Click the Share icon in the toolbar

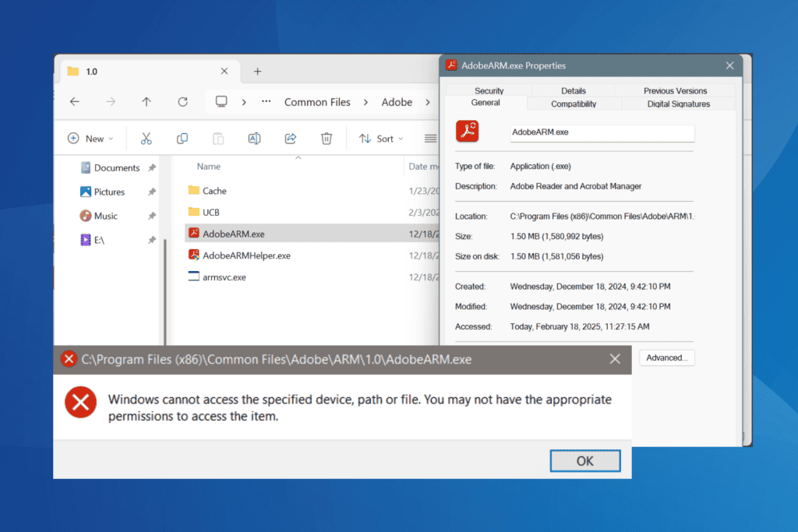coord(290,138)
